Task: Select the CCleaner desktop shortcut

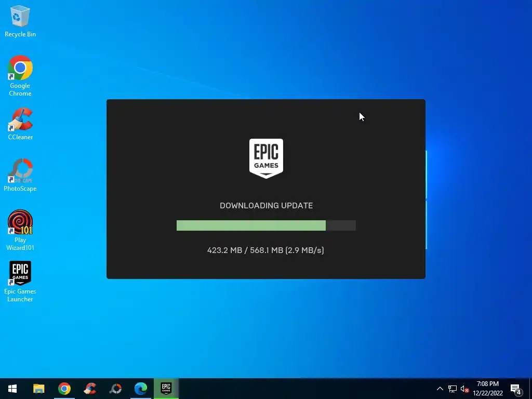Action: point(20,124)
